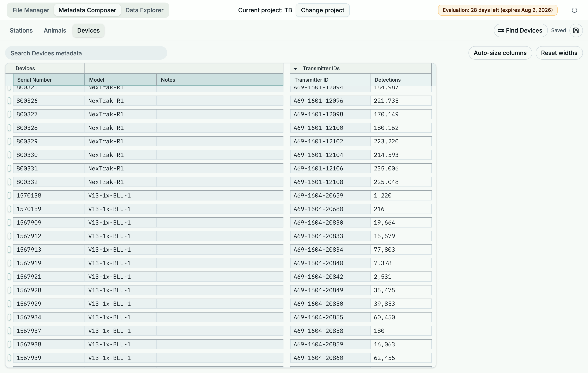Select row checkbox for serial 800326

pos(9,101)
